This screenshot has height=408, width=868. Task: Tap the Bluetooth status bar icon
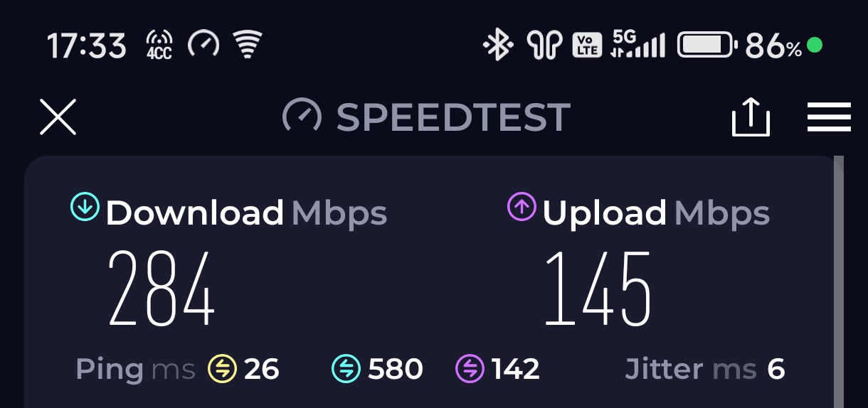click(498, 47)
